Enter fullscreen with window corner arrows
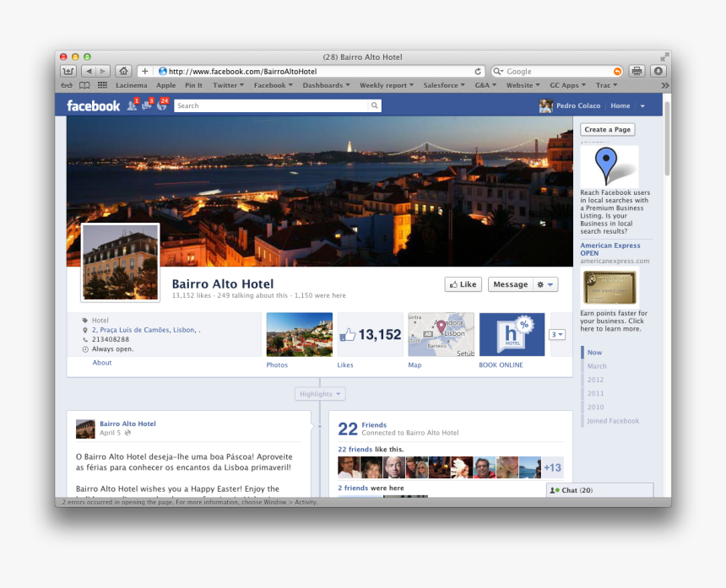Image resolution: width=726 pixels, height=588 pixels. point(664,57)
